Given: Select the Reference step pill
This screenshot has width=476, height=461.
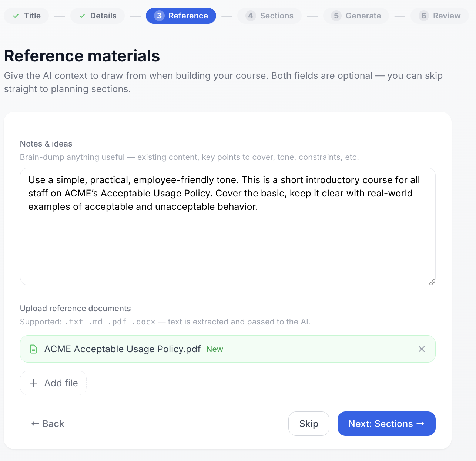Looking at the screenshot, I should coord(181,16).
